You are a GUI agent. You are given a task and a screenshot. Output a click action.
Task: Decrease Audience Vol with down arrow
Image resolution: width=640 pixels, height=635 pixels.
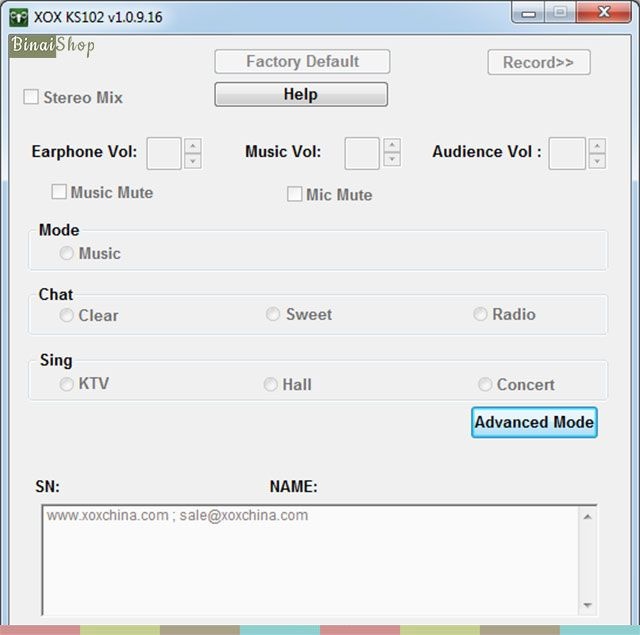[597, 161]
